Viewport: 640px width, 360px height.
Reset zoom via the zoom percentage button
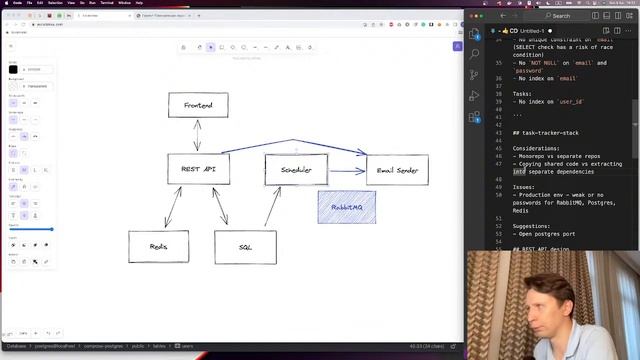click(x=23, y=333)
